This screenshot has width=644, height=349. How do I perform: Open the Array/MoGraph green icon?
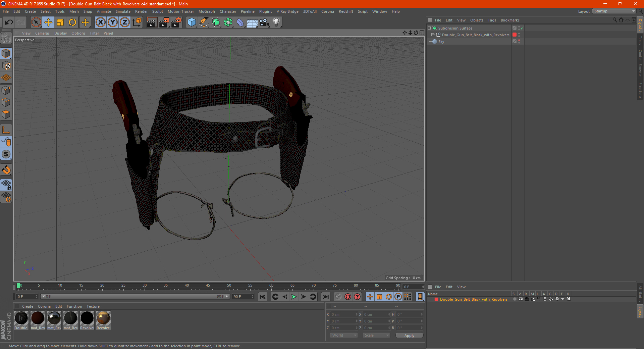point(228,22)
